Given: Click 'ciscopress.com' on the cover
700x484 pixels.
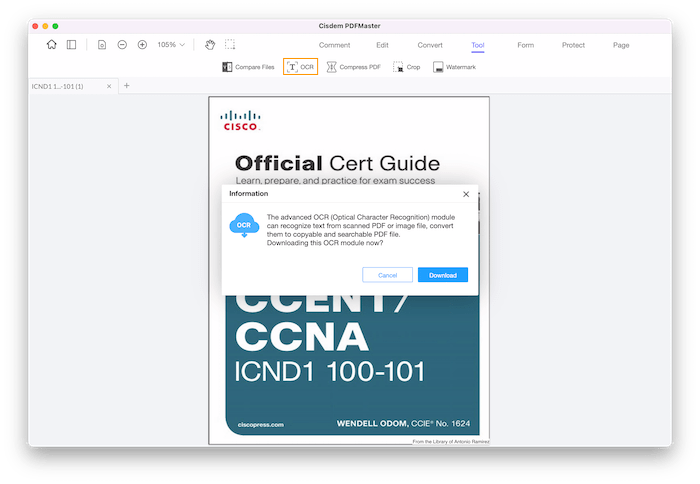Looking at the screenshot, I should [x=261, y=425].
